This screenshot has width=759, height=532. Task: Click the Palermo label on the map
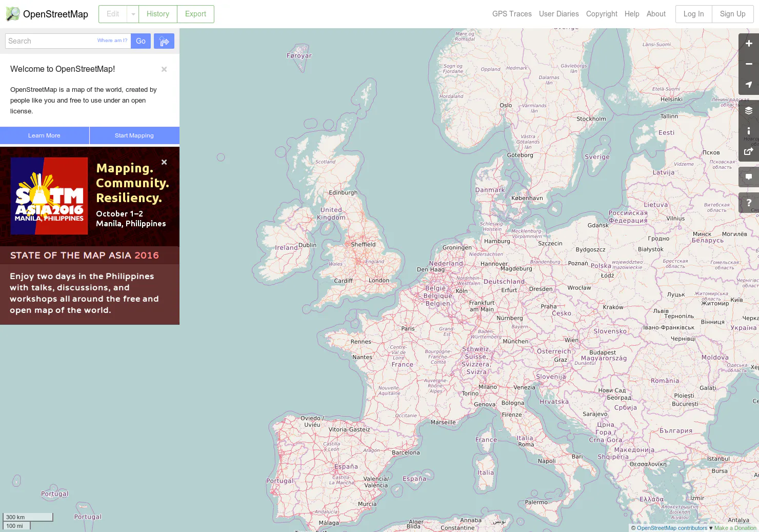(536, 502)
